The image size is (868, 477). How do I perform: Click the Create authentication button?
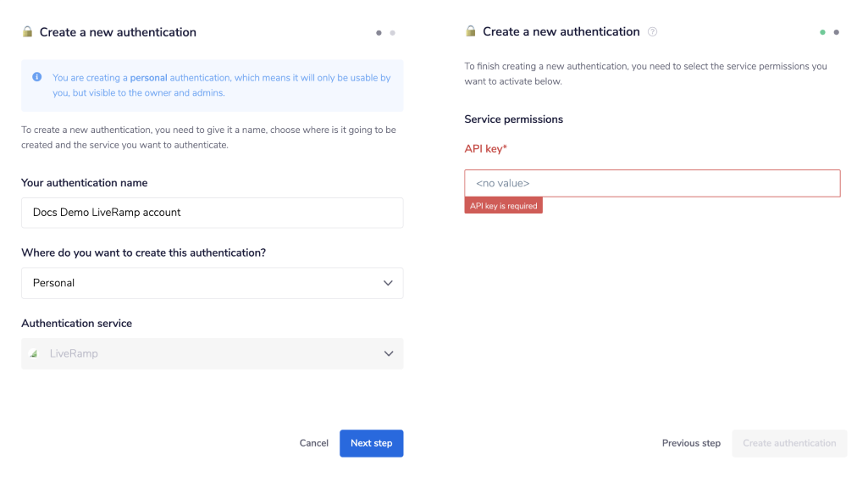[789, 443]
